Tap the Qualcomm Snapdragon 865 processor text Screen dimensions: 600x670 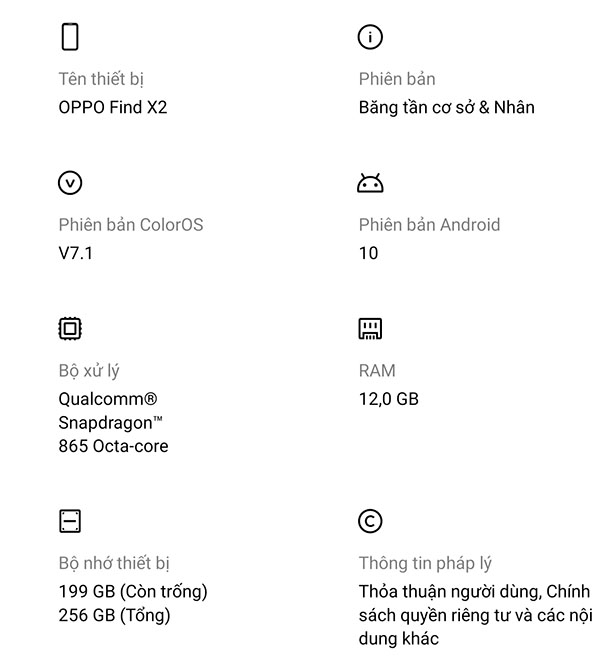[x=113, y=422]
